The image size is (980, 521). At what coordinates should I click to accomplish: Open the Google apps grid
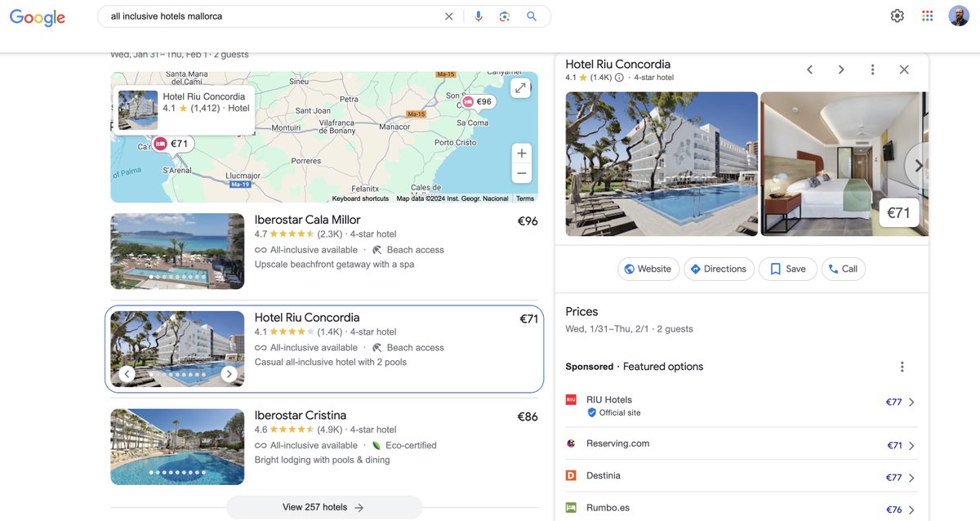pos(927,16)
